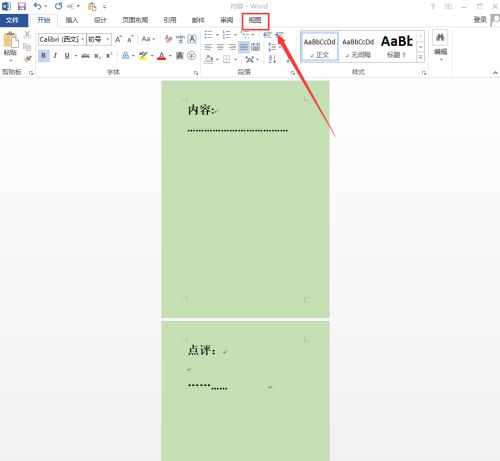This screenshot has height=461, width=500.
Task: Open the Calibri font name dropdown
Action: pyautogui.click(x=62, y=39)
